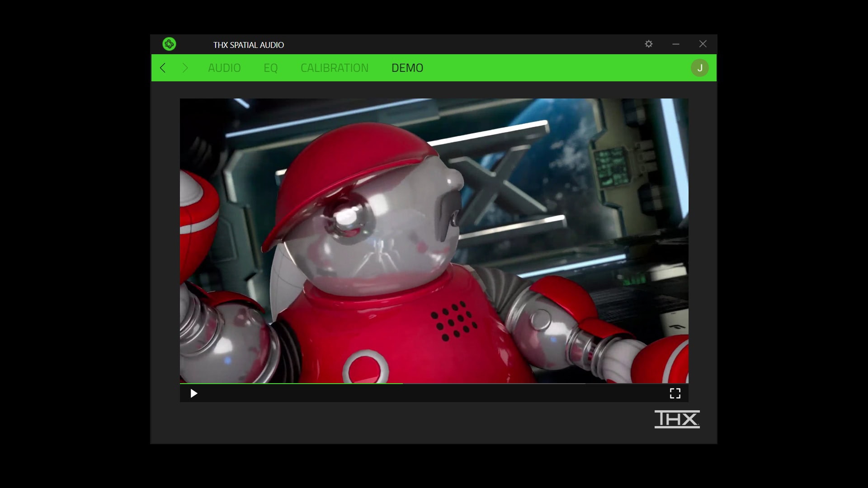868x488 pixels.
Task: Click the Razer Synapse logo icon
Action: 169,44
